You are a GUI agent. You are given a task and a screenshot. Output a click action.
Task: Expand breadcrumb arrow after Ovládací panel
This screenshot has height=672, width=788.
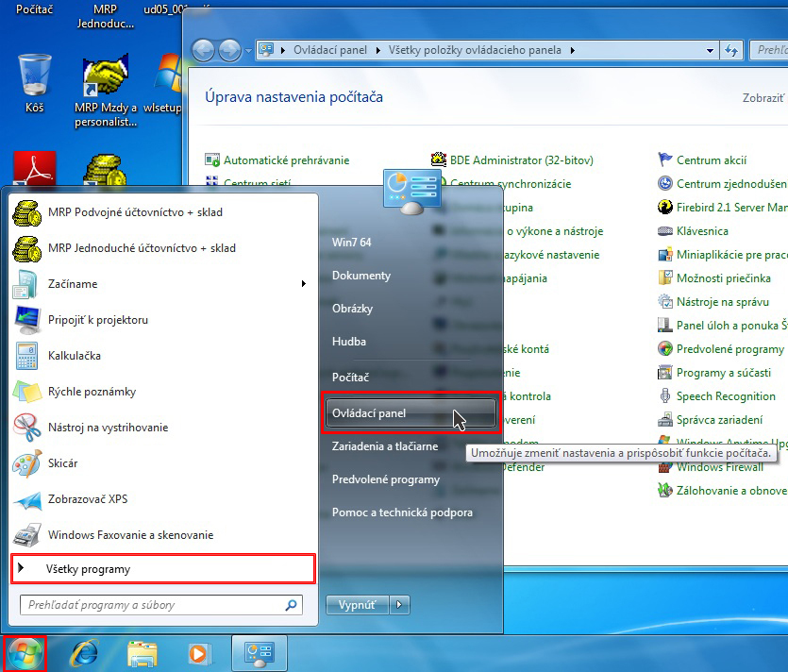pyautogui.click(x=377, y=50)
